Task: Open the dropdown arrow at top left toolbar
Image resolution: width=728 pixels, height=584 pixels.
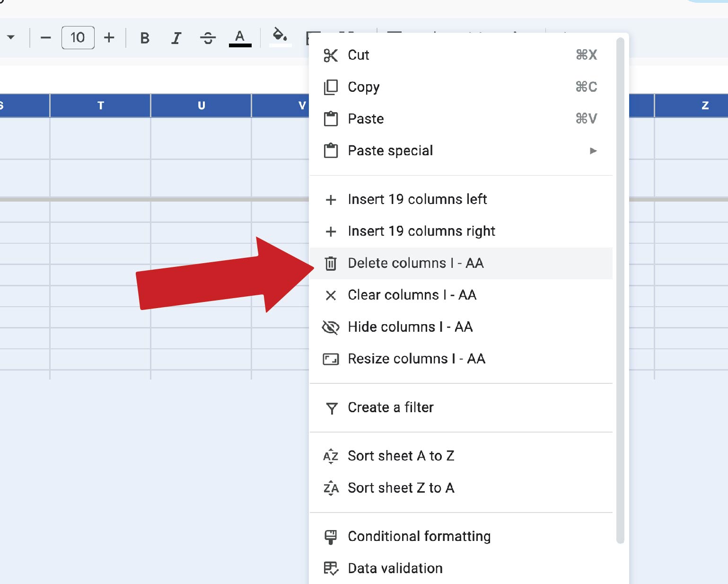Action: [x=12, y=38]
